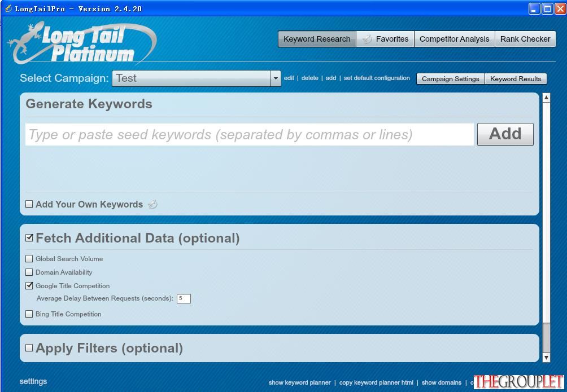Open the settings link at bottom left

[33, 381]
